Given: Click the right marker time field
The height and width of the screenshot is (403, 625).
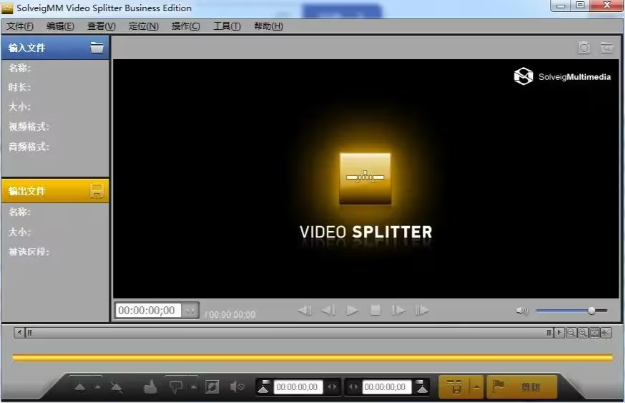Looking at the screenshot, I should [386, 387].
